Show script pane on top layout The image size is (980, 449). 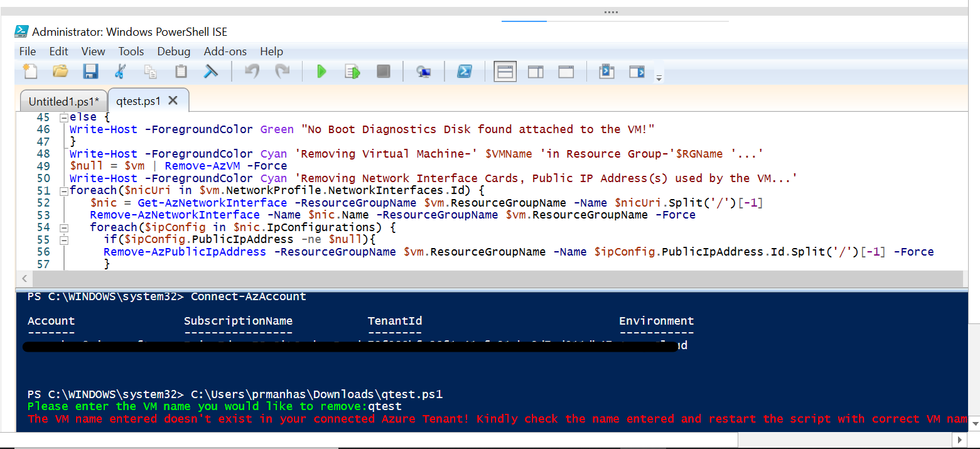(505, 72)
